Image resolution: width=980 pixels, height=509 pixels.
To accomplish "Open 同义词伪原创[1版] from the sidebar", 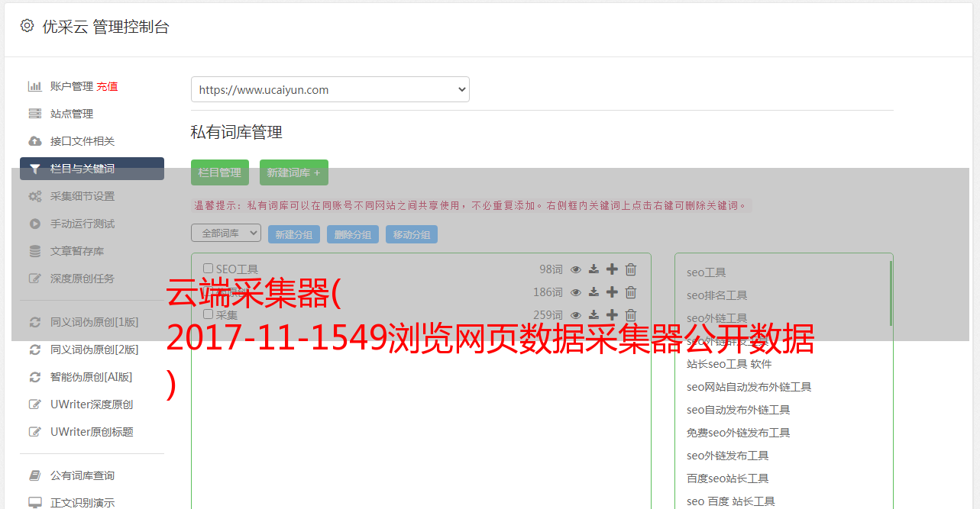I will pyautogui.click(x=95, y=322).
